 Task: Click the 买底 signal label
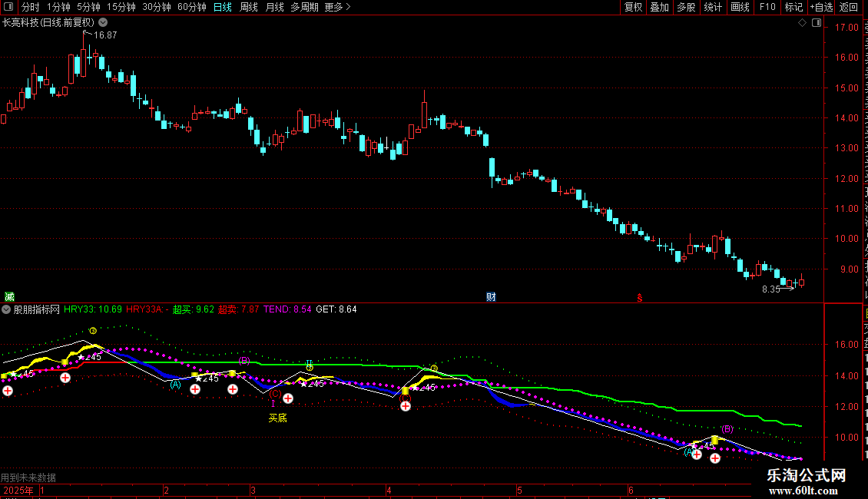(x=277, y=418)
